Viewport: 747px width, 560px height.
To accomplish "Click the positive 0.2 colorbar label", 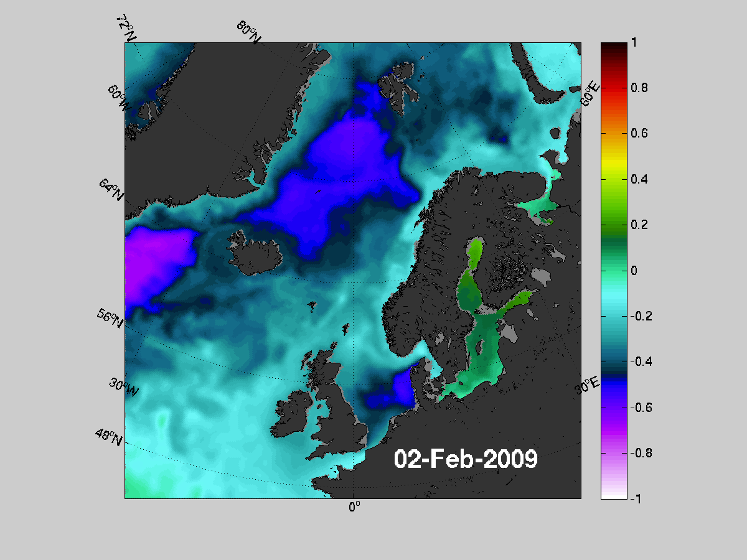I will click(x=638, y=225).
